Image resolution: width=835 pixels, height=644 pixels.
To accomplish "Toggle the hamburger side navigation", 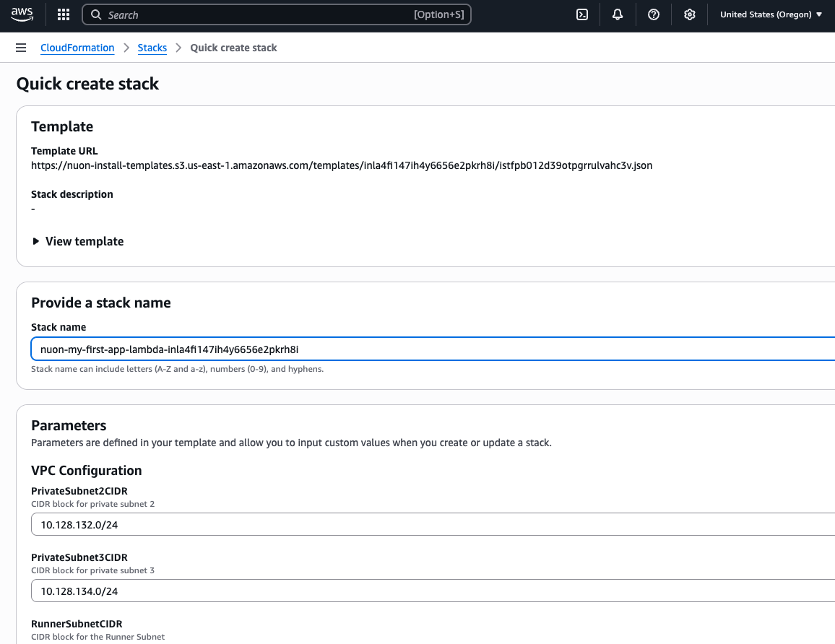I will pos(21,48).
